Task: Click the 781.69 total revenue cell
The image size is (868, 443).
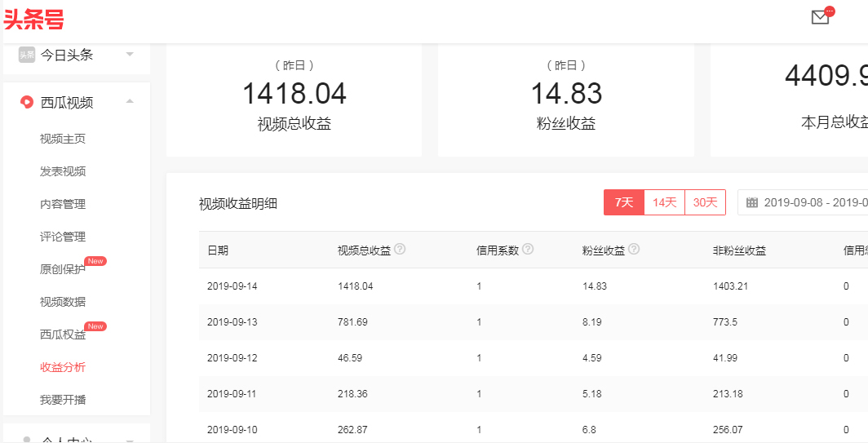Action: click(x=352, y=321)
